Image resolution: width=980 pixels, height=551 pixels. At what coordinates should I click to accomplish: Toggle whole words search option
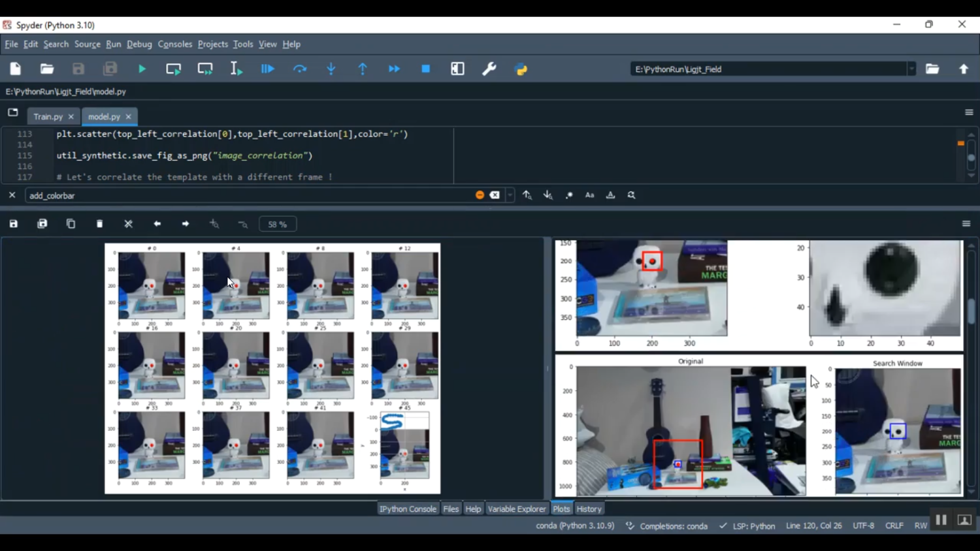click(x=610, y=195)
